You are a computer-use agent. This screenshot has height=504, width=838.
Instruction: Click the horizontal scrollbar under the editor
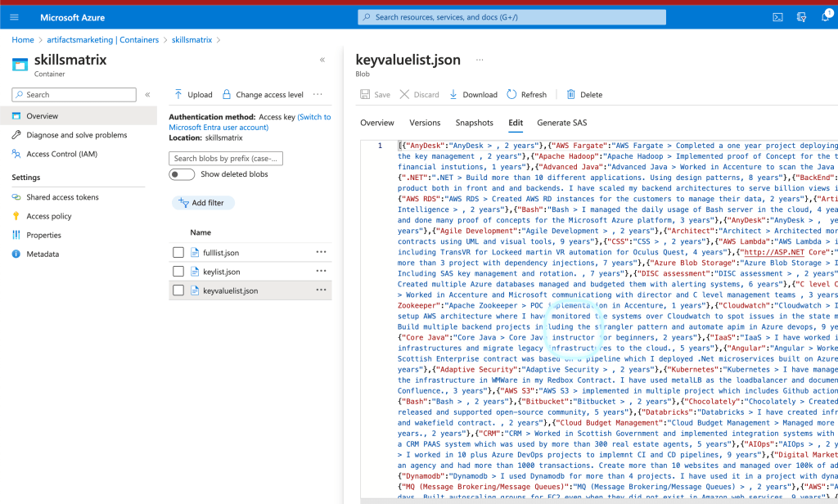[x=598, y=501]
